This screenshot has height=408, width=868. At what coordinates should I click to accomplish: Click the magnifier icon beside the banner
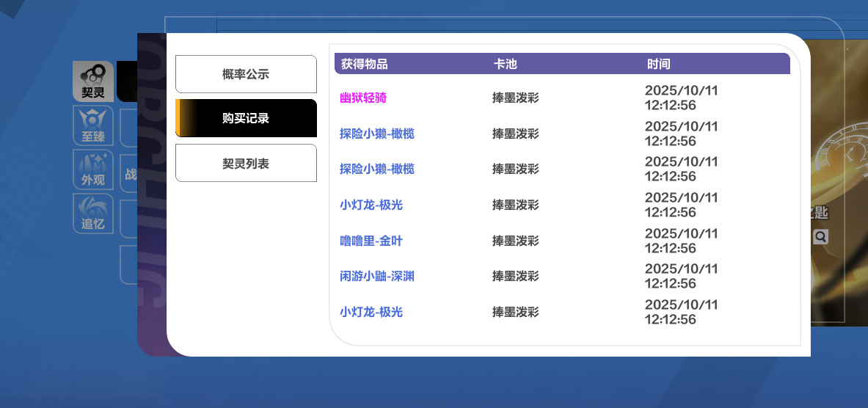pyautogui.click(x=820, y=236)
